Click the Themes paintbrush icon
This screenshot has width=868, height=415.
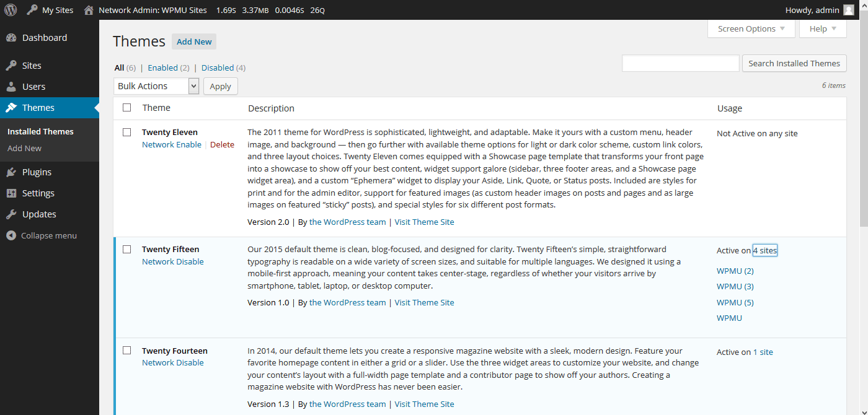point(11,108)
